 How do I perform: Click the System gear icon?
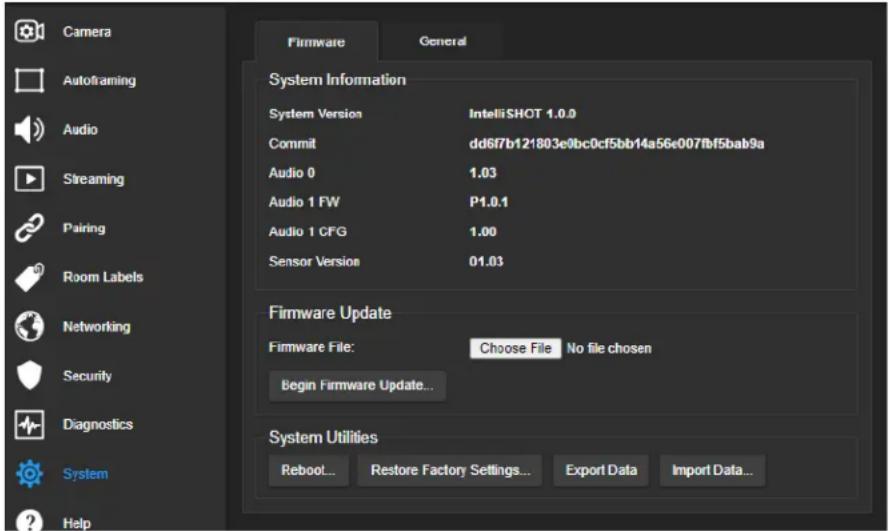point(29,474)
